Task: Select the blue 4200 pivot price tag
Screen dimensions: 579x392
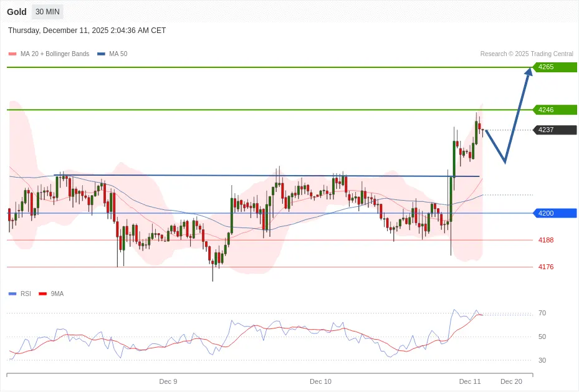Action: [554, 213]
